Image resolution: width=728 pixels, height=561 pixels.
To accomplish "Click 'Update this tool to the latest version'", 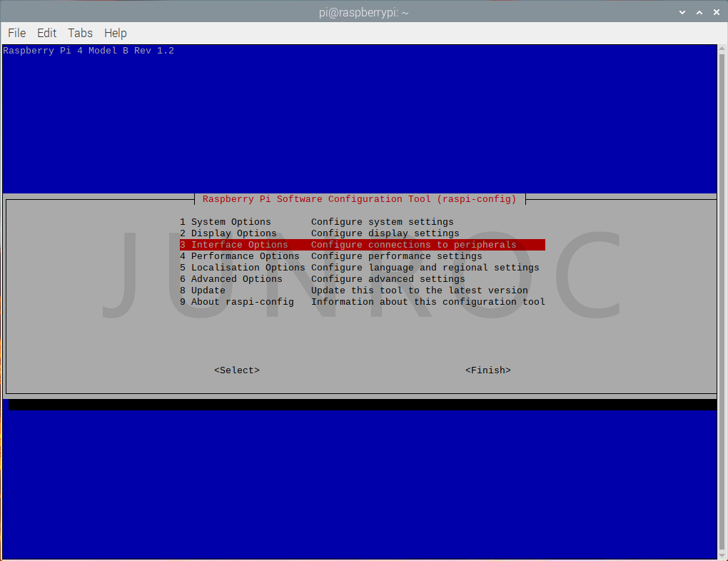I will coord(419,290).
